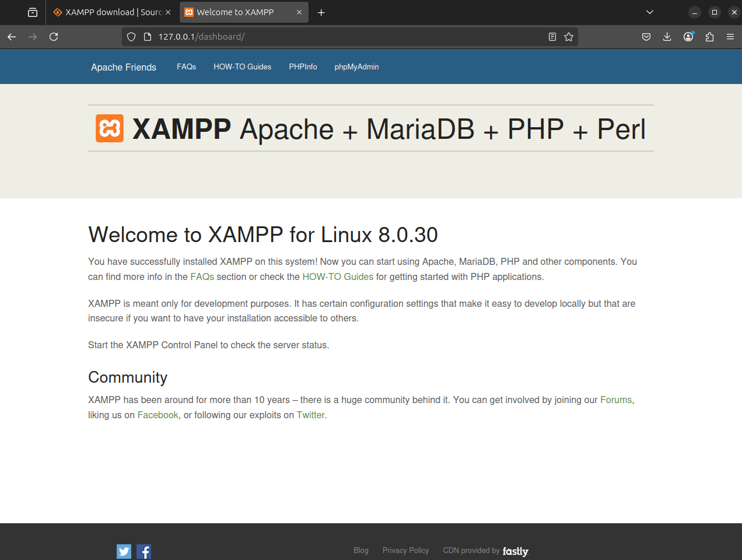Toggle reader view in address bar
The width and height of the screenshot is (742, 560).
(552, 37)
